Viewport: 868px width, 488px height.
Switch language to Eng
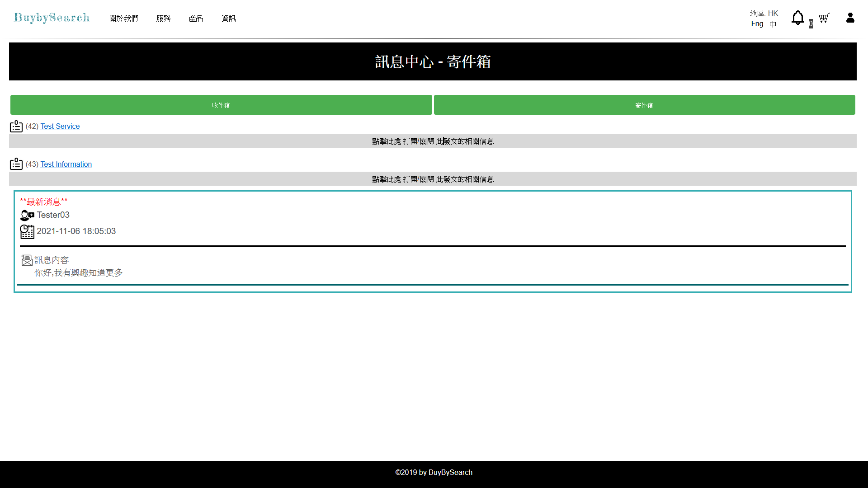(x=757, y=24)
